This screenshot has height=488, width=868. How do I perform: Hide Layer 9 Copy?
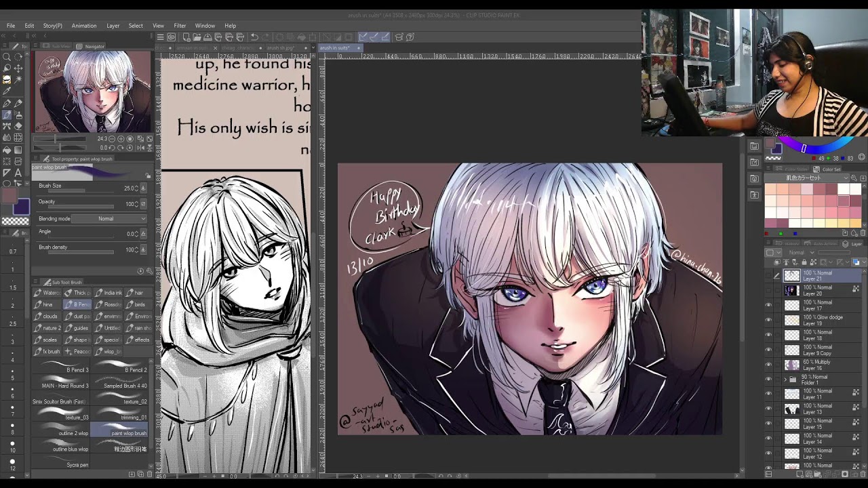pos(768,350)
